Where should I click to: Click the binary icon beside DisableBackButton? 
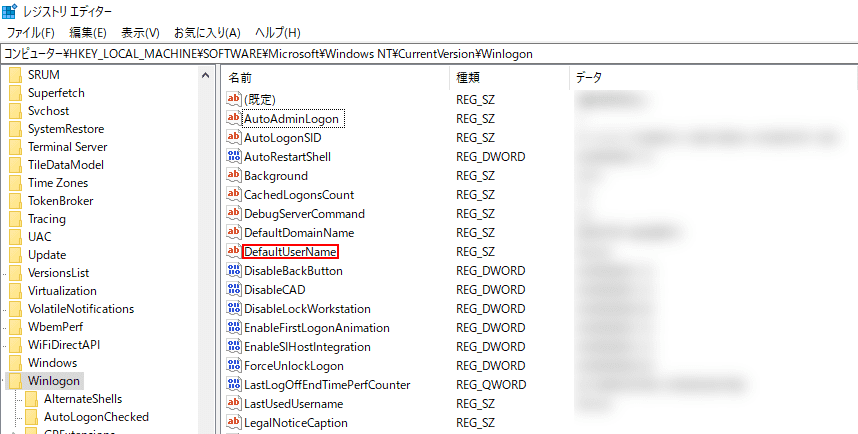pos(234,270)
